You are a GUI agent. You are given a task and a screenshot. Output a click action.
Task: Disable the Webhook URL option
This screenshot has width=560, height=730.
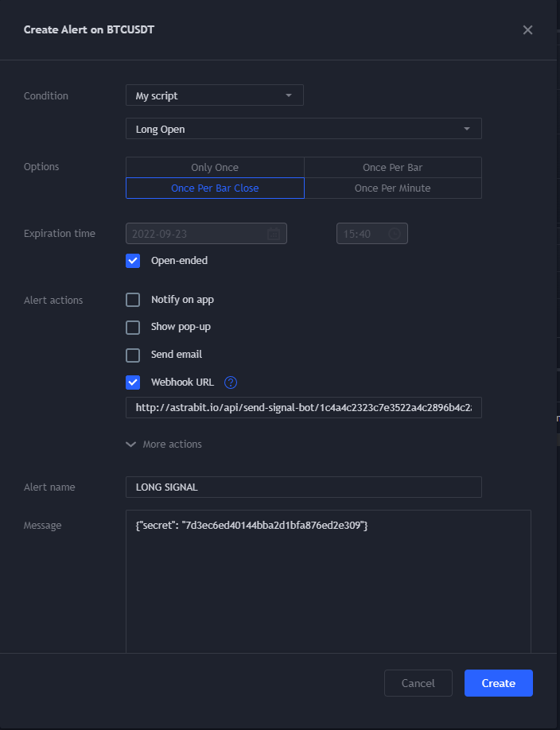(x=132, y=382)
